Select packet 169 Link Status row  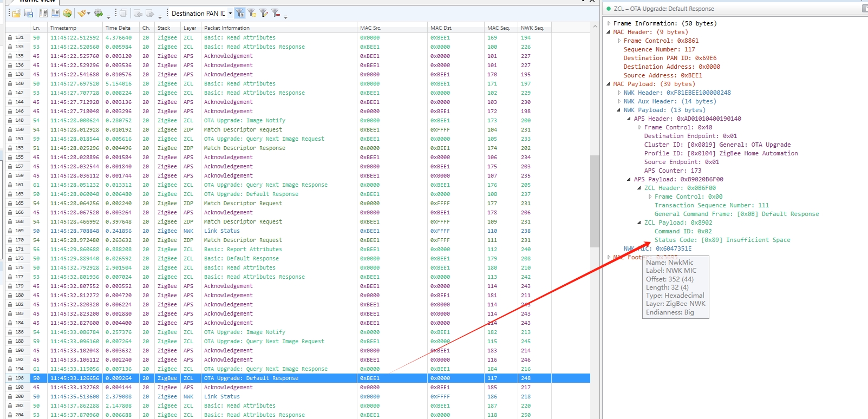click(x=298, y=231)
